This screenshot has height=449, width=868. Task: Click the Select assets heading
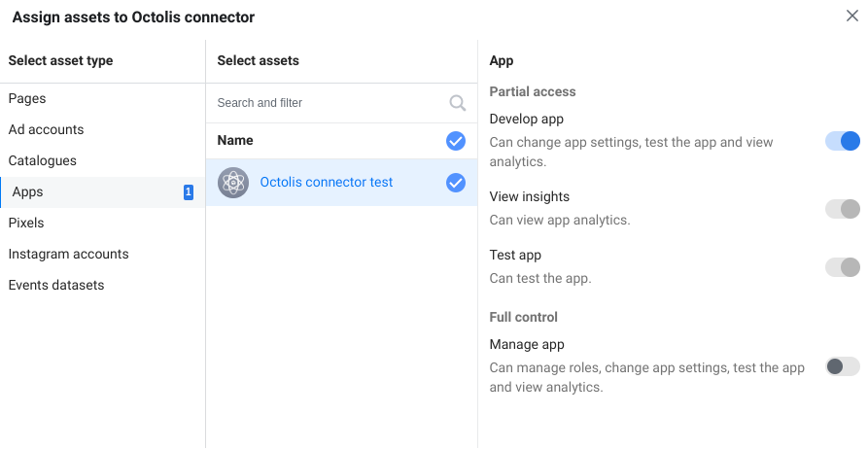258,61
